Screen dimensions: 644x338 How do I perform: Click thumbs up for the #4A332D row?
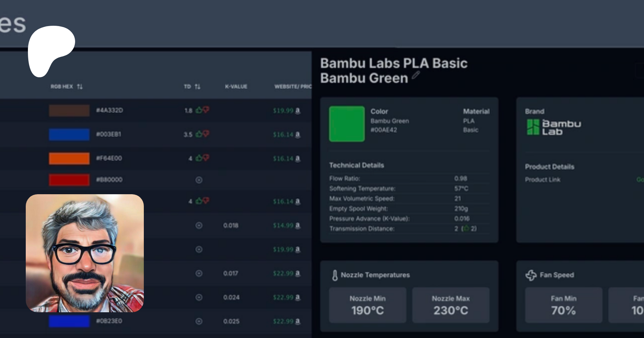tap(199, 110)
